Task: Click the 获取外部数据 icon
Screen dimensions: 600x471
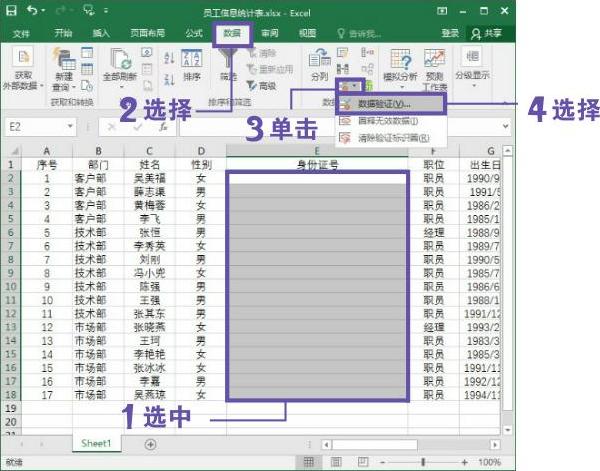Action: point(23,57)
